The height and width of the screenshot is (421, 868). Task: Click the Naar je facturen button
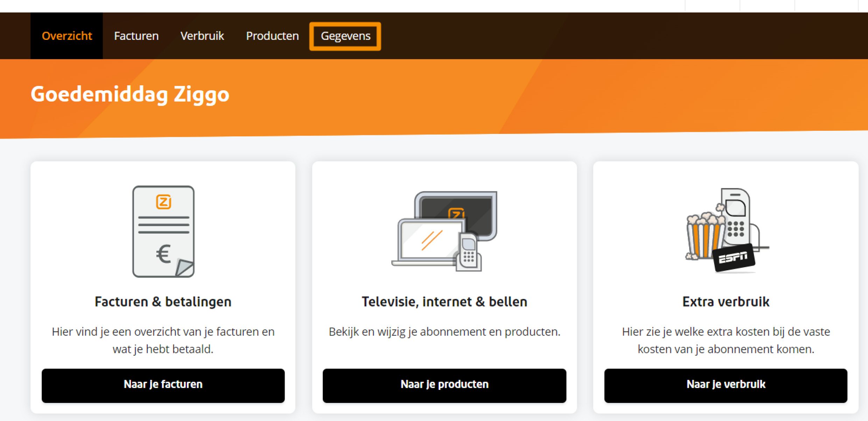(163, 384)
